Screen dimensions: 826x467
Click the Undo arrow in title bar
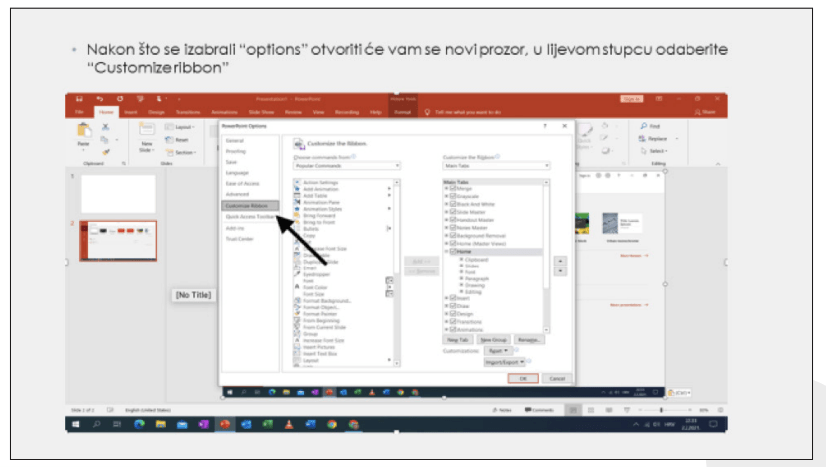coord(101,99)
